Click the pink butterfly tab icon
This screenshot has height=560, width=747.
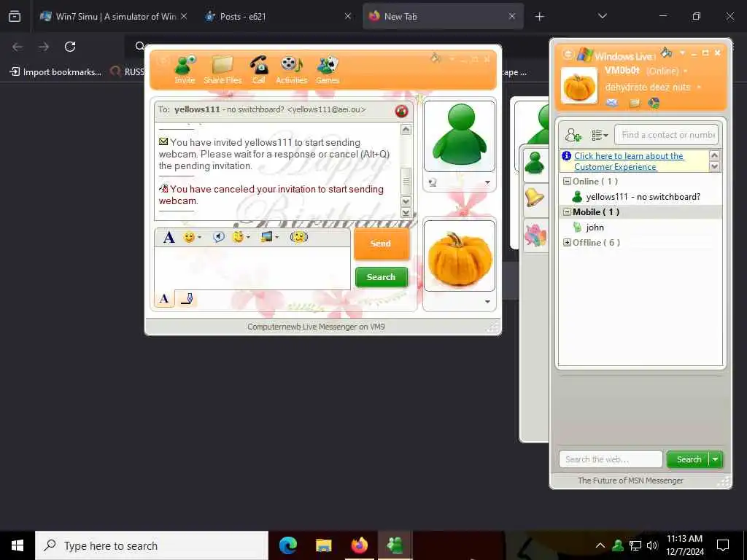(x=535, y=235)
